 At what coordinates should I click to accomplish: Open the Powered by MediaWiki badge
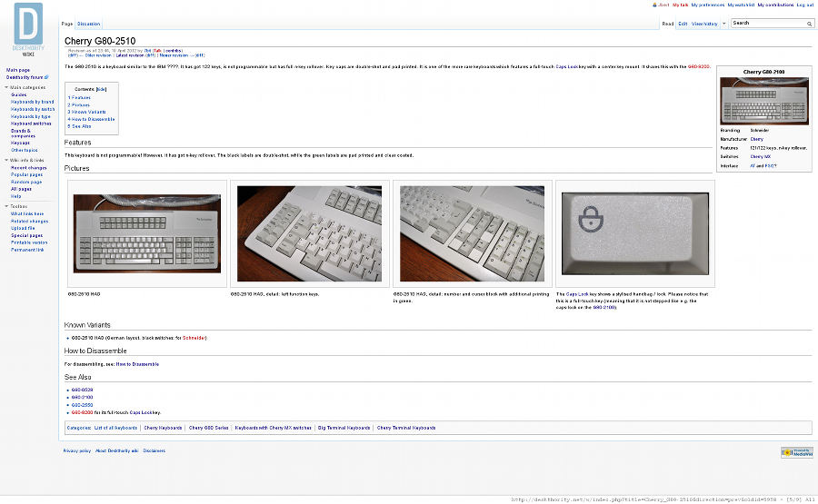(x=796, y=452)
